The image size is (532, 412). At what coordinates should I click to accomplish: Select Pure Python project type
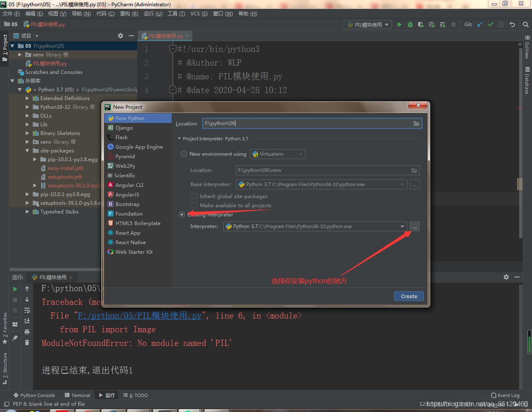point(138,118)
